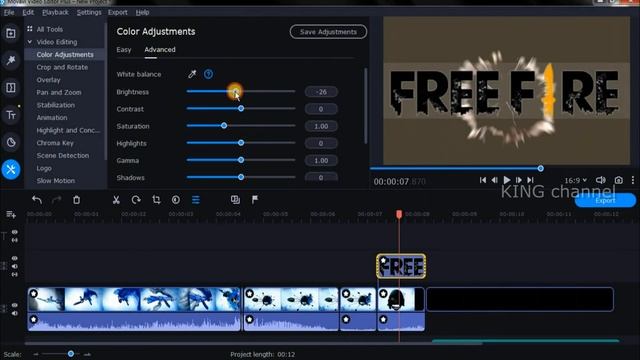
Task: Skip to next clip in player
Action: (x=530, y=180)
